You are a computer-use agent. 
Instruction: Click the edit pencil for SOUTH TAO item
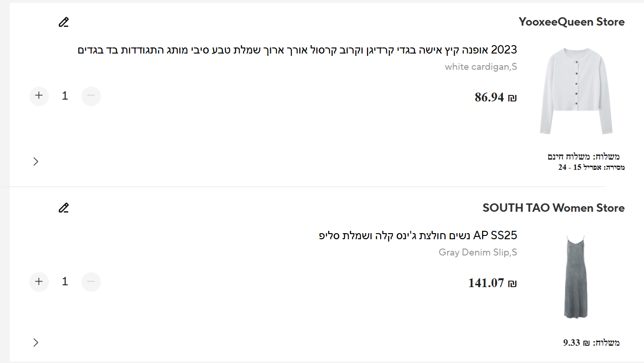point(64,208)
